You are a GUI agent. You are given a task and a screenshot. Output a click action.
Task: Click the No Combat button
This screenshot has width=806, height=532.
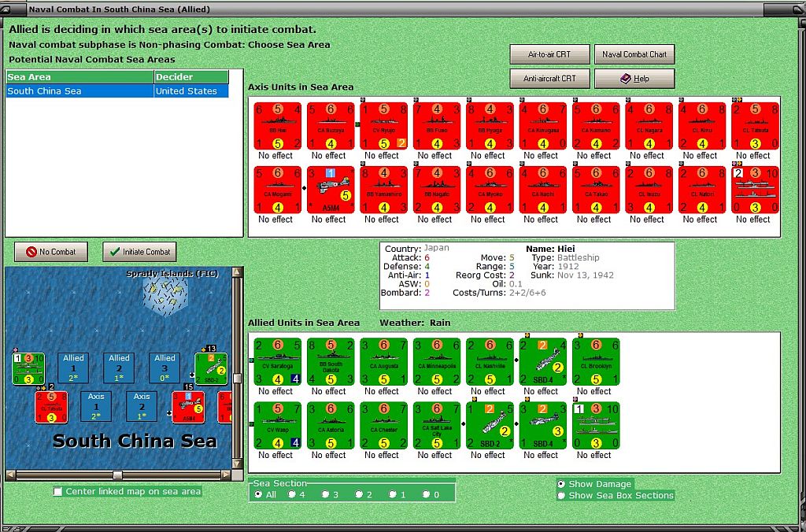coord(51,252)
